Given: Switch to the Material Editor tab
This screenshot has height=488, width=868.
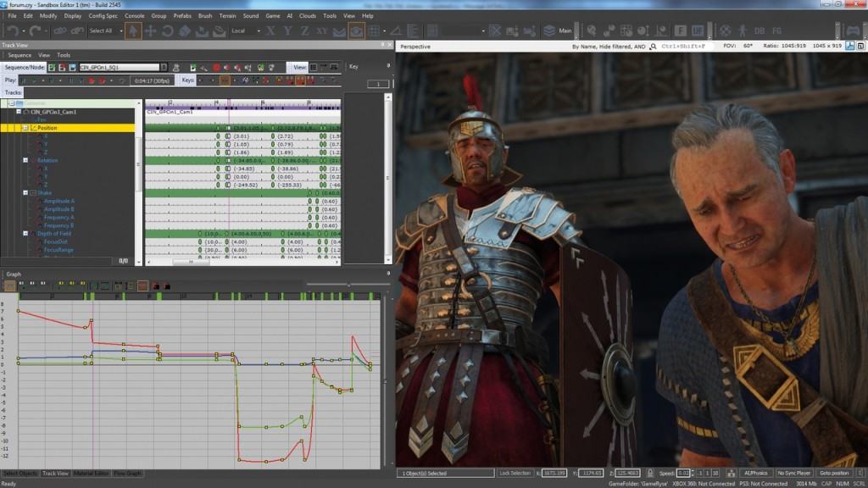Looking at the screenshot, I should click(92, 474).
